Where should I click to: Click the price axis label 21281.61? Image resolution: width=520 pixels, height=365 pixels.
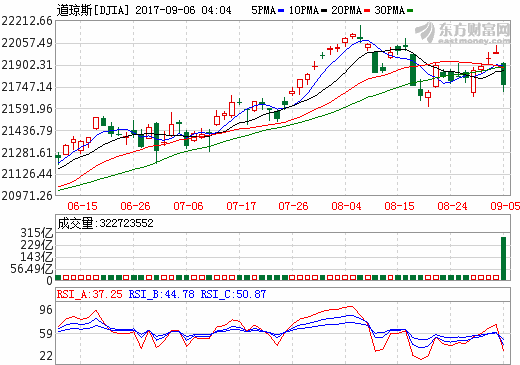(27, 153)
